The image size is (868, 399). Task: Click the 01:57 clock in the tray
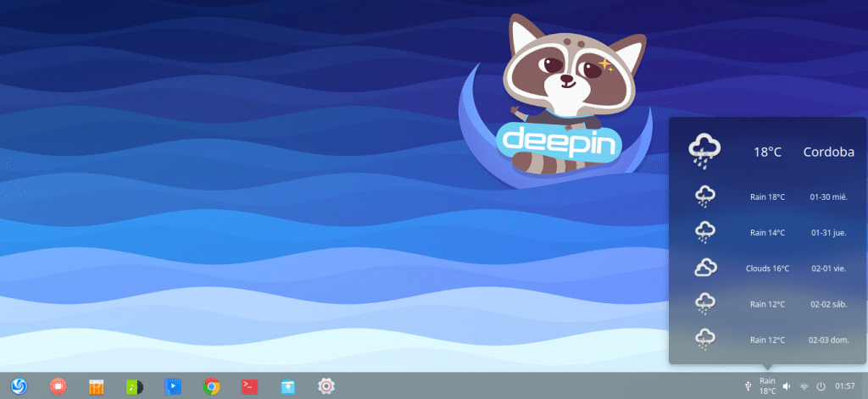click(x=844, y=386)
